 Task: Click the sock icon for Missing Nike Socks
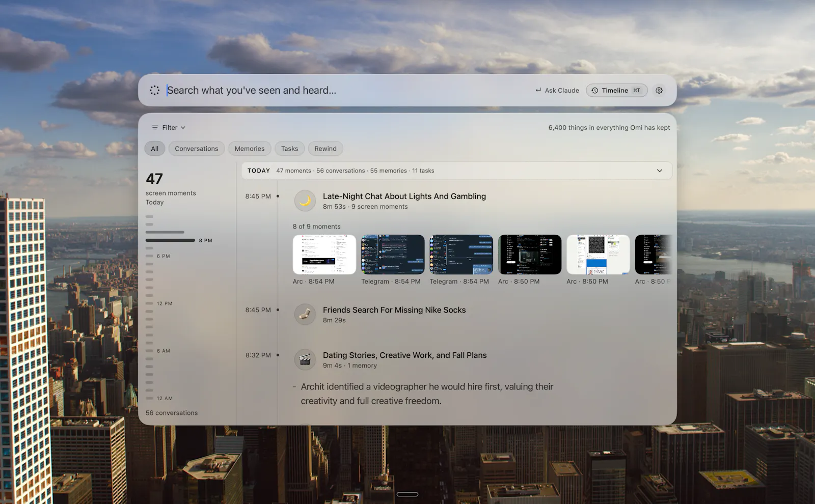point(305,315)
